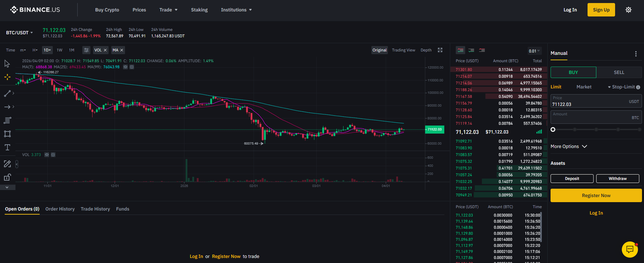Open the Stop-Limit order type dropdown
Image resolution: width=644 pixels, height=263 pixels.
coord(621,87)
